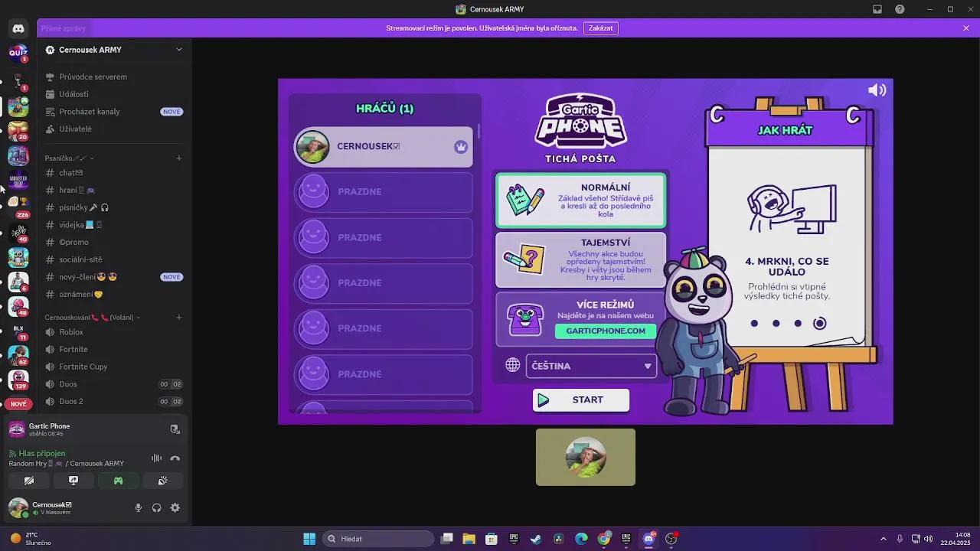Viewport: 980px width, 551px height.
Task: Open Události in the server sidebar
Action: [113, 94]
